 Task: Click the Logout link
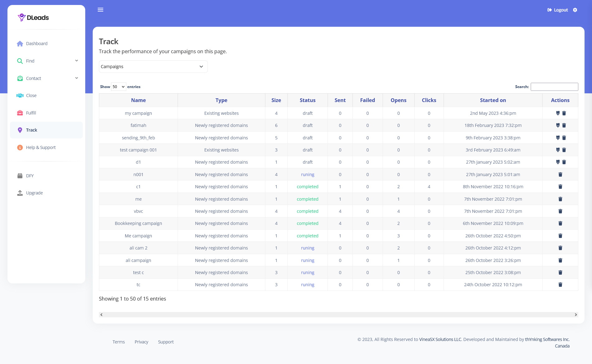click(558, 10)
